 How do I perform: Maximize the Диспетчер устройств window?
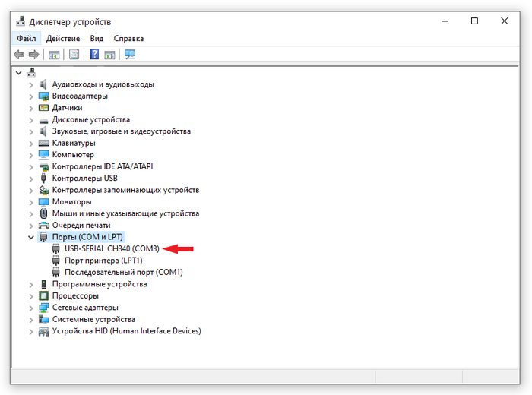click(x=475, y=21)
